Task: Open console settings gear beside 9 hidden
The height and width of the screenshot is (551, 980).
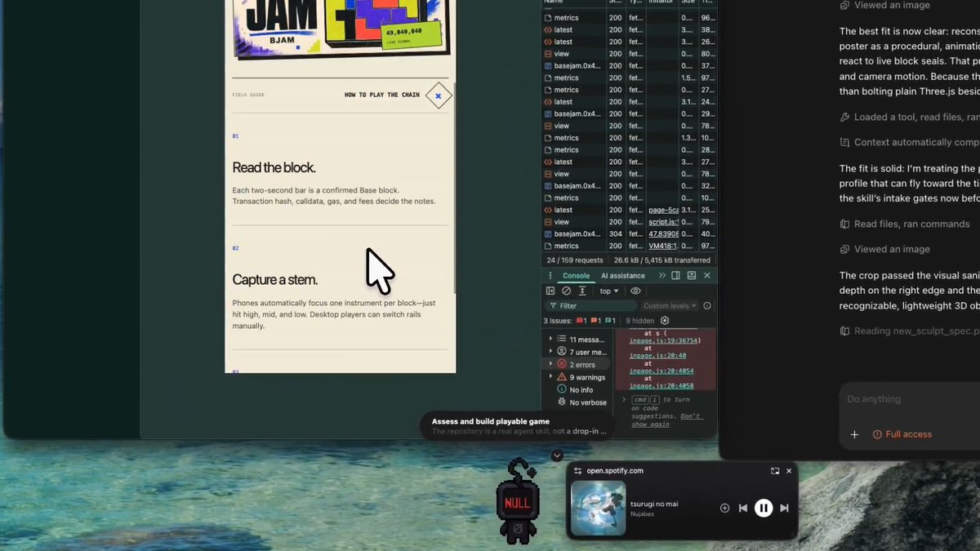Action: tap(665, 321)
